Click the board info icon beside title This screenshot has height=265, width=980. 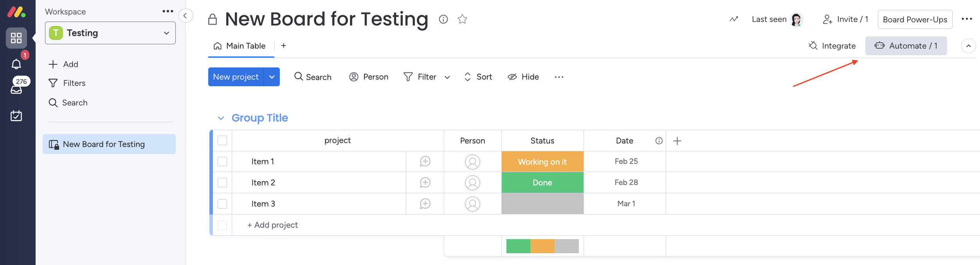click(x=443, y=19)
